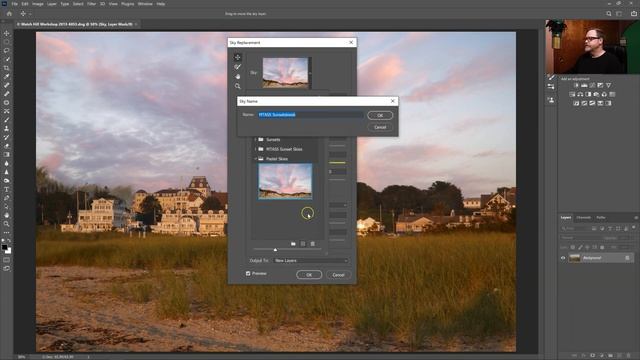
Task: Open the Layer menu
Action: pos(52,4)
